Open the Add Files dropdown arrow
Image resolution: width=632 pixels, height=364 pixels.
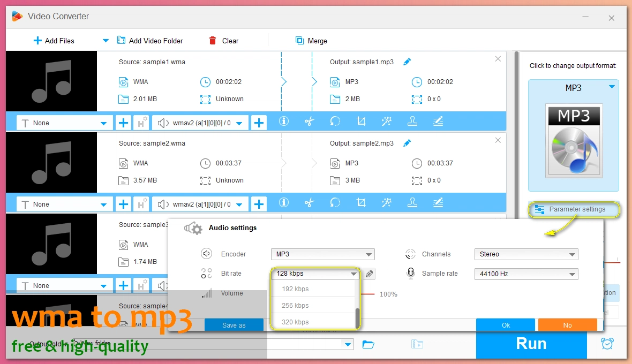point(106,41)
